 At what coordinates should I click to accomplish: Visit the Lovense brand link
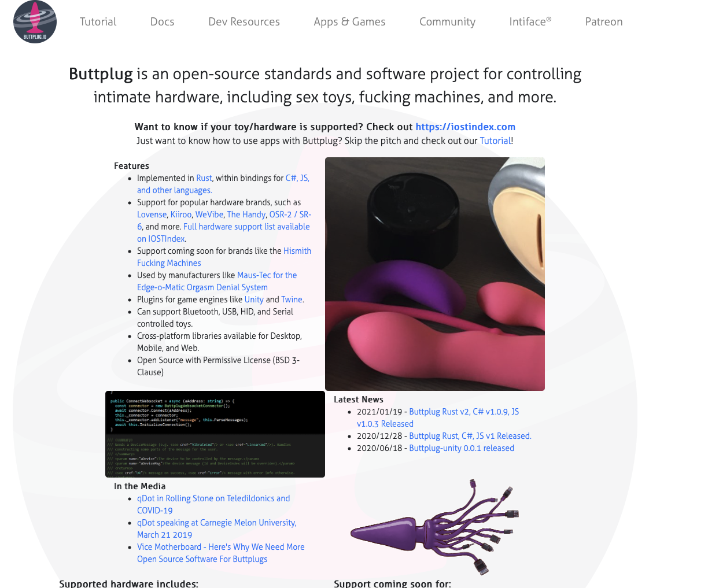coord(152,215)
